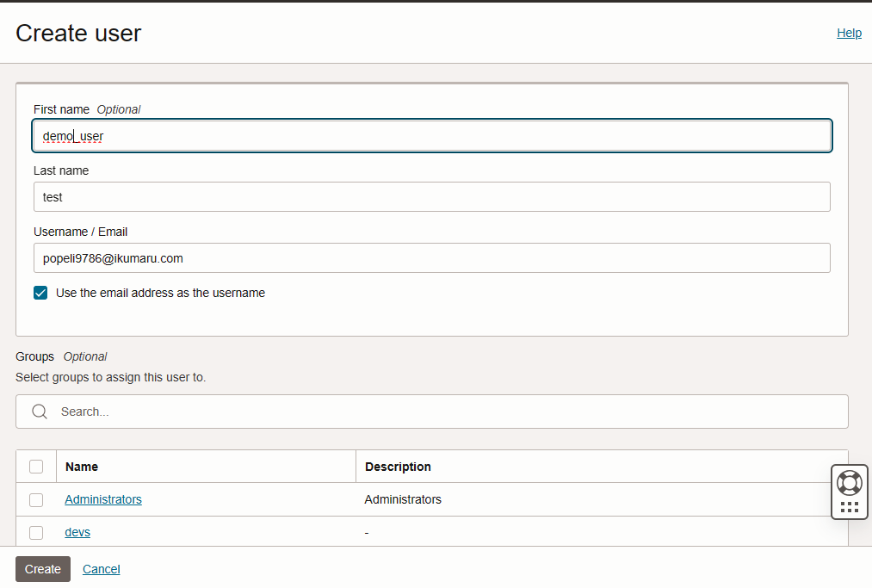Viewport: 872px width, 588px height.
Task: Click the Description column header
Action: click(x=398, y=467)
